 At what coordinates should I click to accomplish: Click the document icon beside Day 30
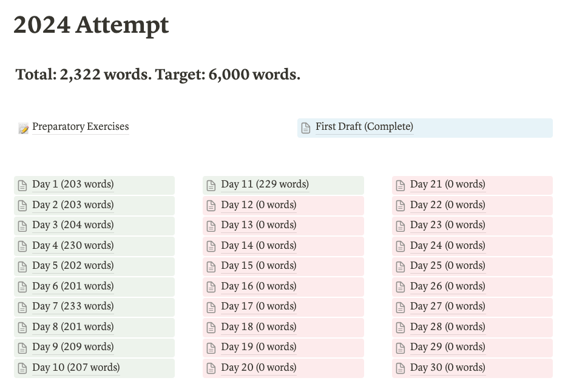tap(401, 368)
